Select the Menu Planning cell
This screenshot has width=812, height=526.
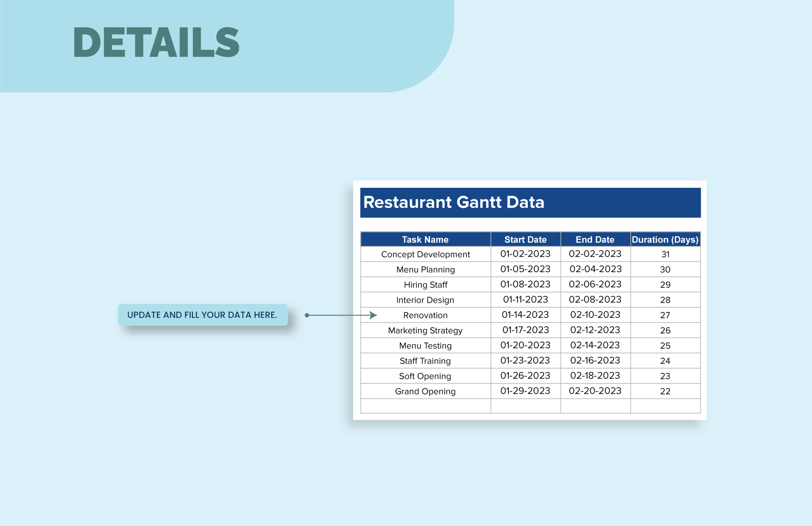[425, 269]
